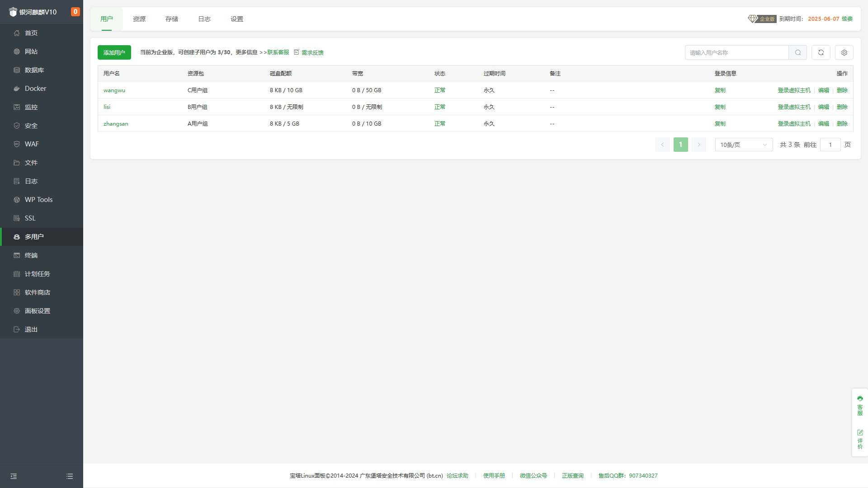Refresh the user list
Screen dimensions: 868x488
tap(821, 52)
